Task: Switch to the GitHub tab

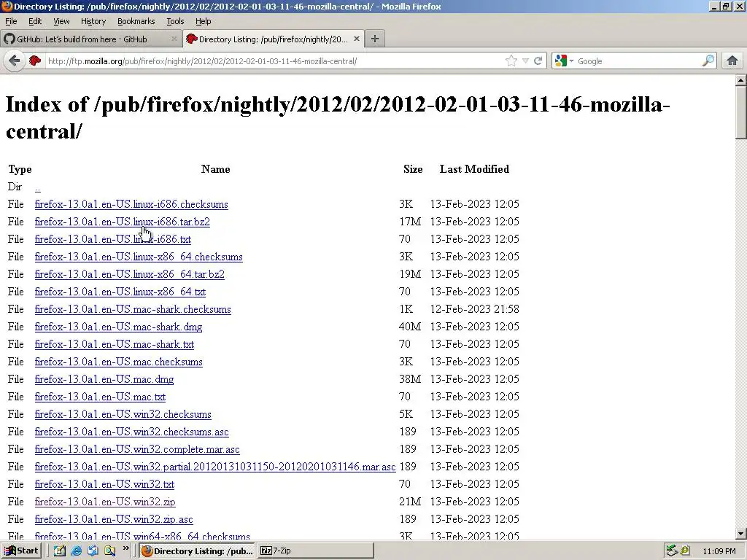Action: pos(91,39)
